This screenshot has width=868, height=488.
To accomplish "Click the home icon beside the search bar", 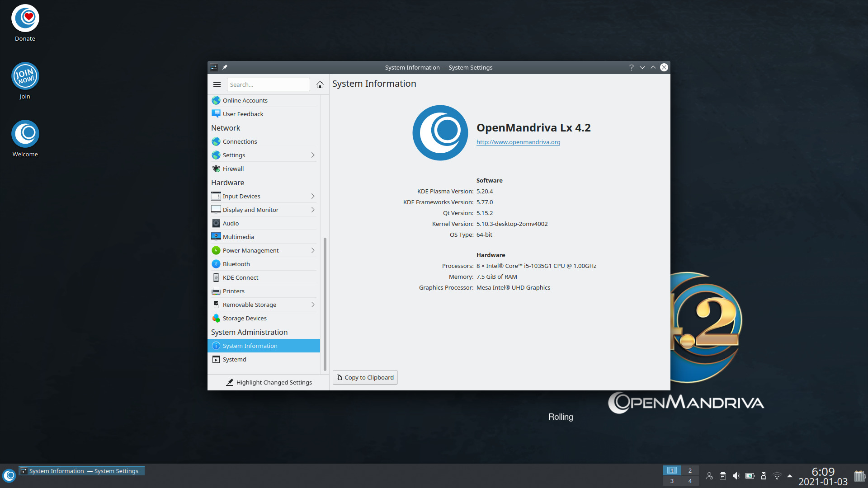I will coord(320,84).
